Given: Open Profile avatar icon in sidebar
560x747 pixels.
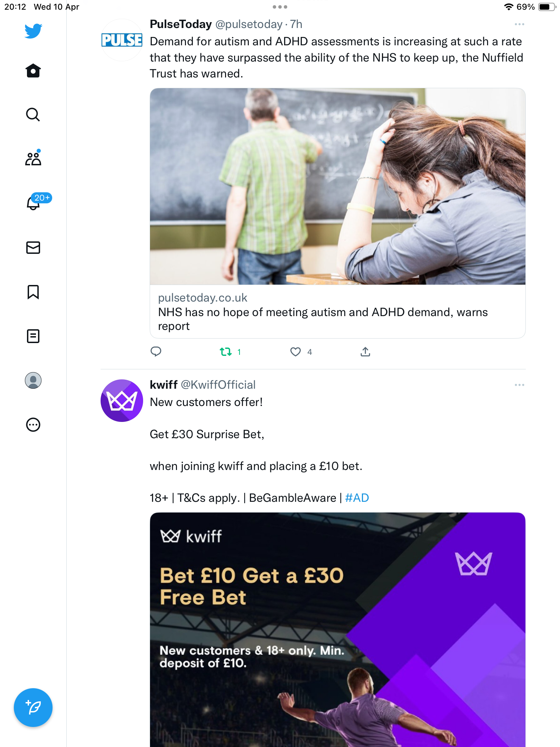Looking at the screenshot, I should (33, 380).
